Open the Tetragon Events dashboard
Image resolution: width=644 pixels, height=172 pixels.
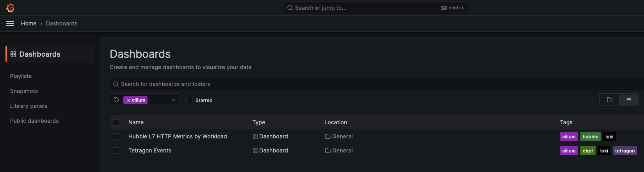[x=150, y=150]
